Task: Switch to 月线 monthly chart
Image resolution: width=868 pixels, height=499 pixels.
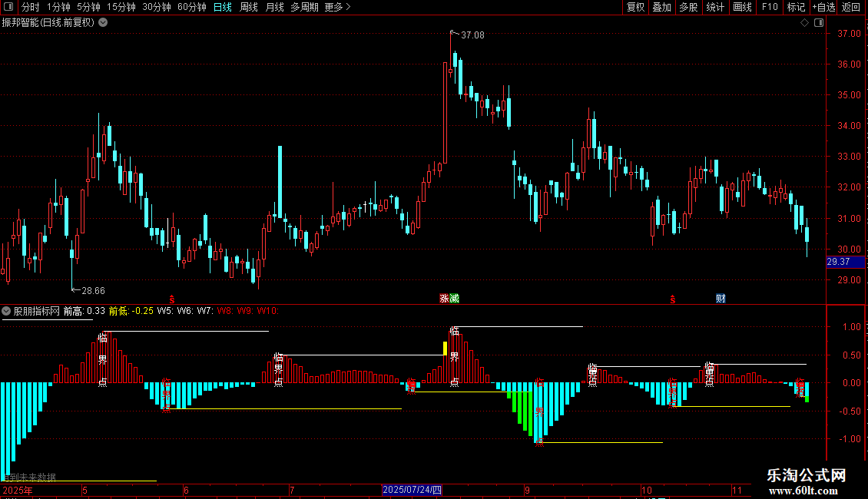Action: [274, 7]
